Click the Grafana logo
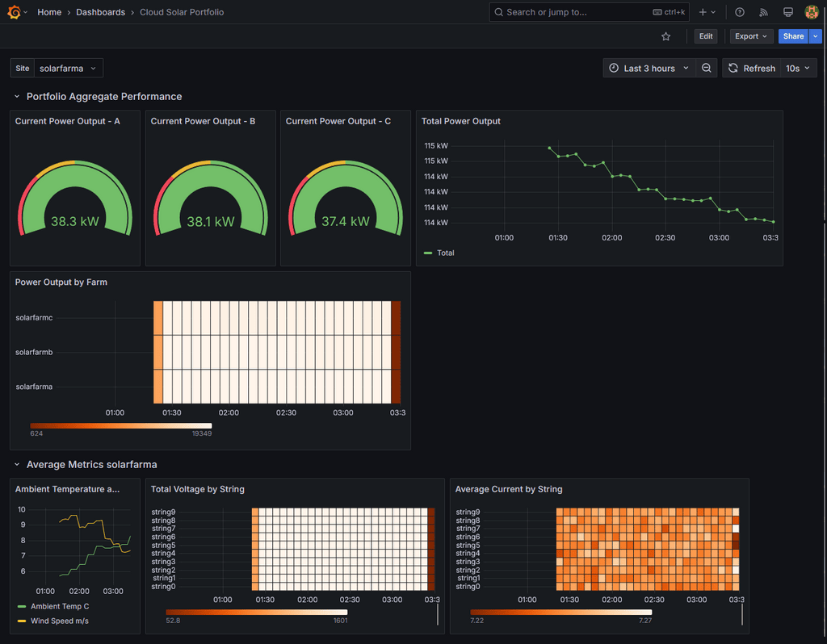This screenshot has height=644, width=827. [12, 12]
